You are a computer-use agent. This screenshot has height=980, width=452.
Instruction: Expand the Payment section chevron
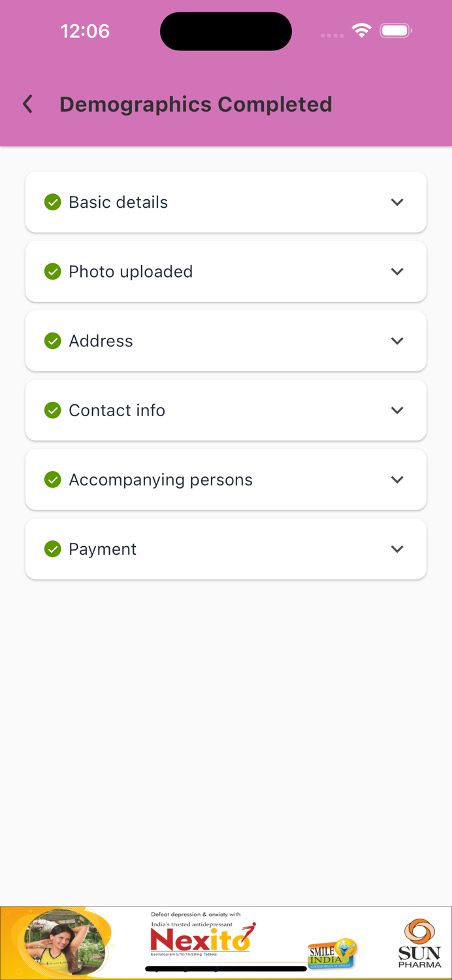tap(397, 549)
